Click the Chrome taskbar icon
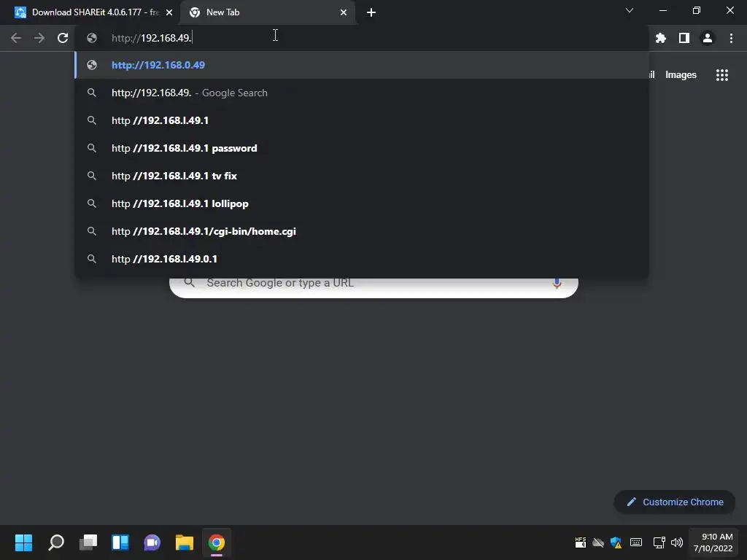The width and height of the screenshot is (747, 560). click(216, 542)
